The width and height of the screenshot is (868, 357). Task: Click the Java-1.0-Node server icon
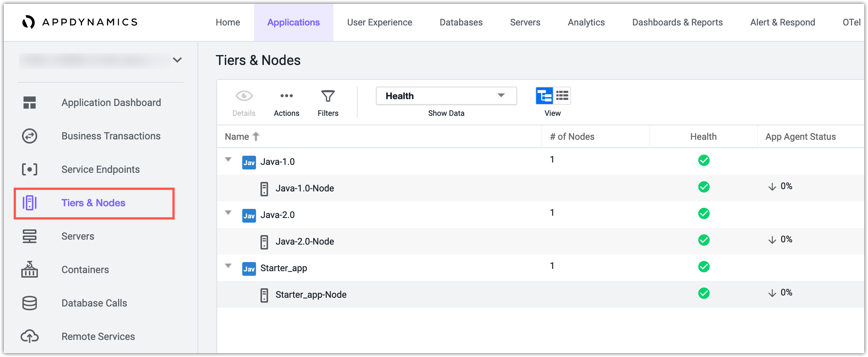coord(264,189)
